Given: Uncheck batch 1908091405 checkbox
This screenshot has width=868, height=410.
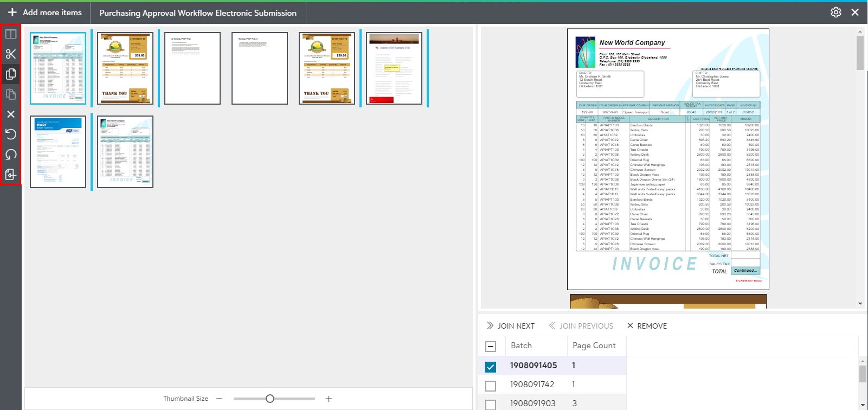Looking at the screenshot, I should [491, 367].
